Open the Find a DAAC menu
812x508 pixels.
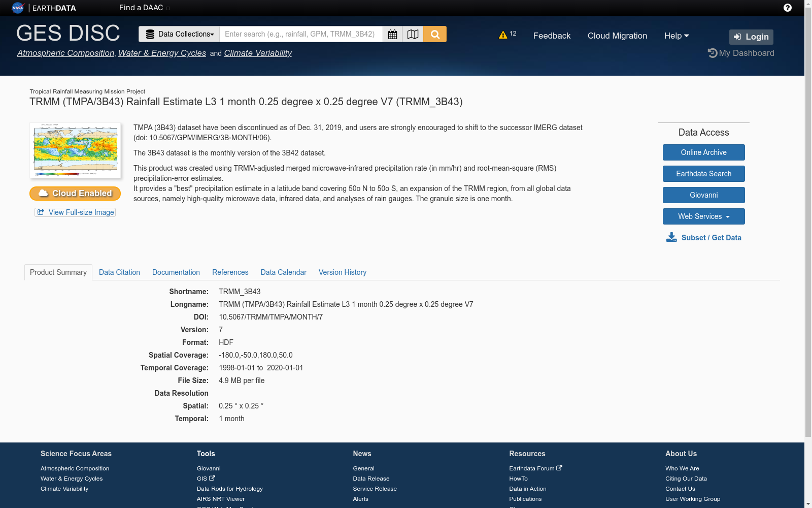point(144,8)
